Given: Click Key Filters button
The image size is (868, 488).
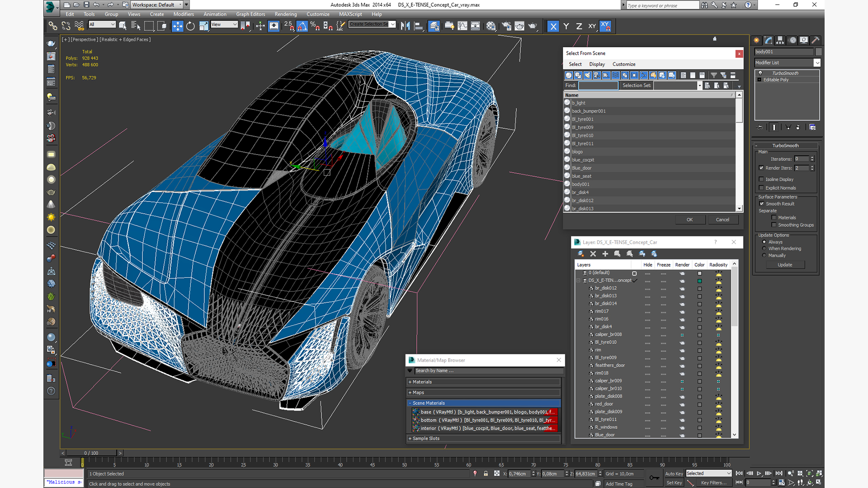Looking at the screenshot, I should tap(714, 483).
